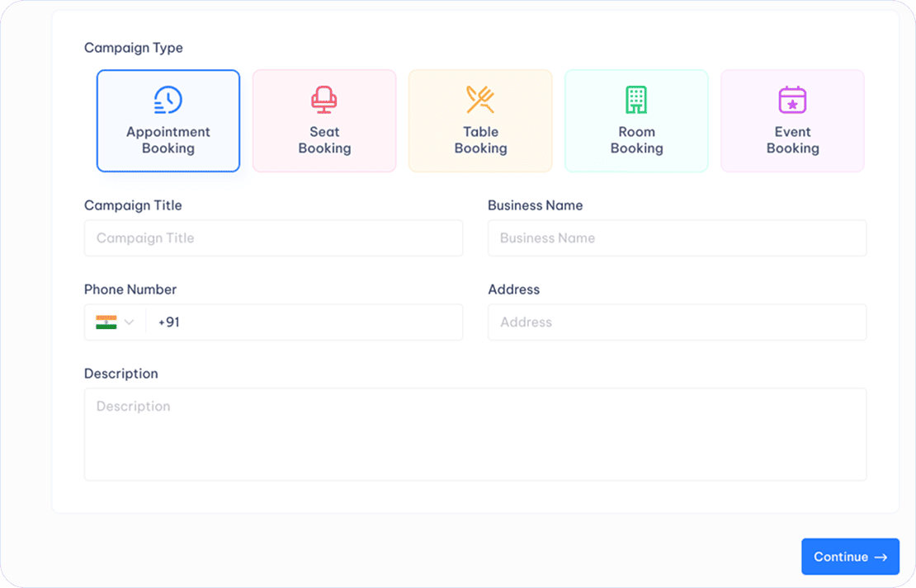This screenshot has width=916, height=588.
Task: Click inside the Description text area
Action: (x=475, y=435)
